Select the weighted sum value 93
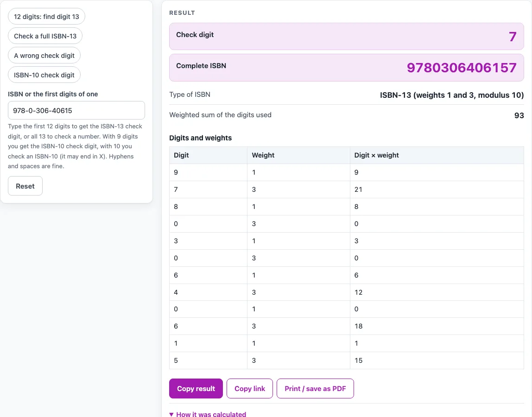 pos(519,115)
